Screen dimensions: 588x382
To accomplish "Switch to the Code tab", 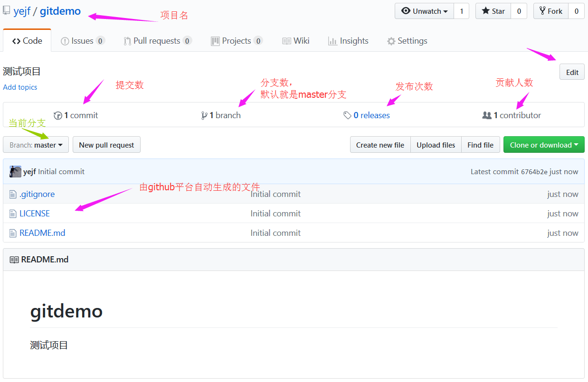I will coord(27,41).
